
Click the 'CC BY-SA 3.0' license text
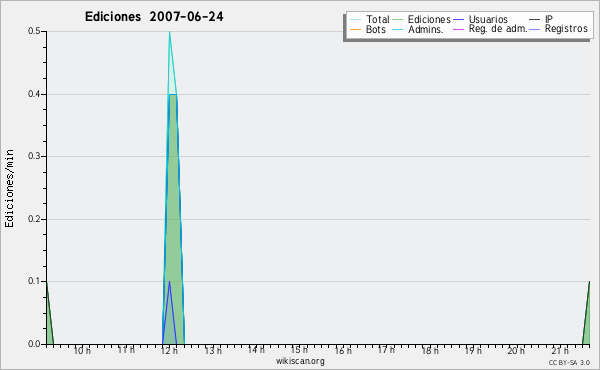click(x=569, y=362)
